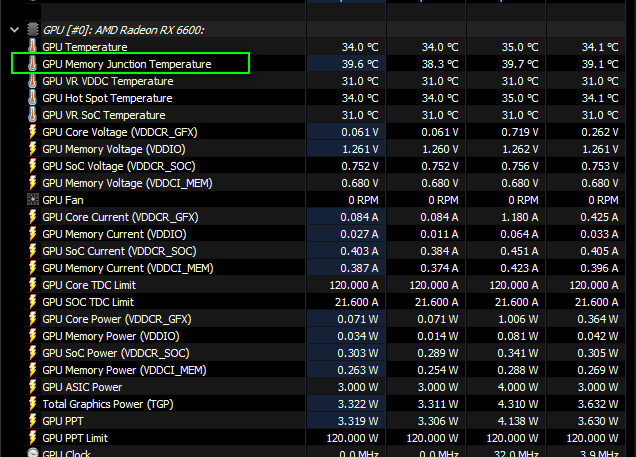The width and height of the screenshot is (636, 457).
Task: Click the thermometer icon for GPU Temperature
Action: click(x=32, y=47)
